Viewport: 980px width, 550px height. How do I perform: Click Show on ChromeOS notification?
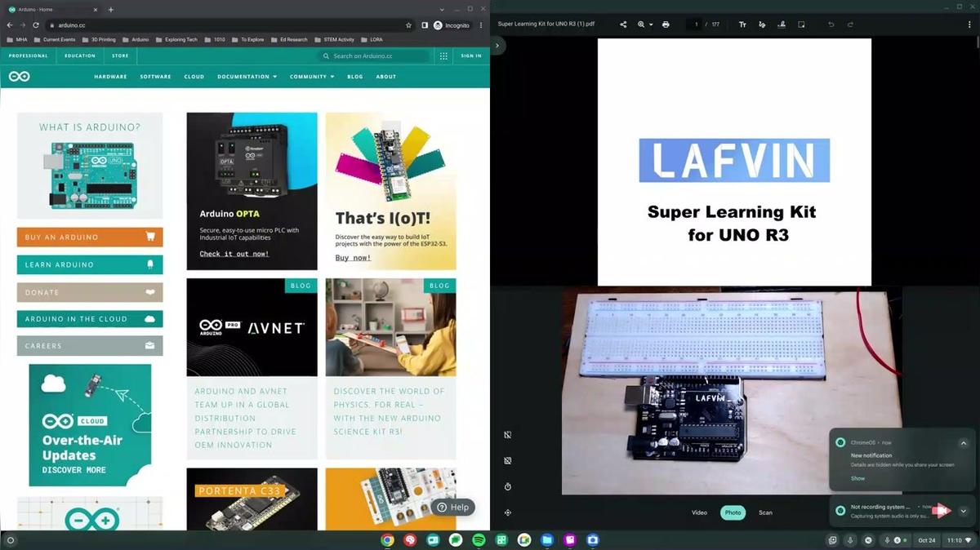pos(857,478)
